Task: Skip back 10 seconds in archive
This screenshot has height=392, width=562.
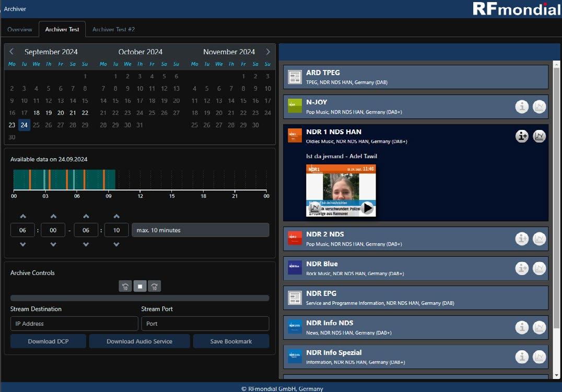Action: tap(125, 286)
